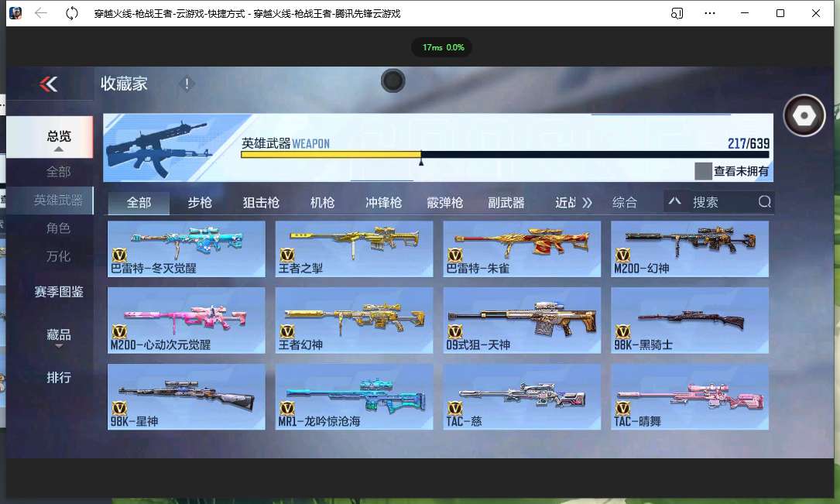
Task: Click the V badge on 巴雷特-冬灭觉醒 card
Action: [x=119, y=255]
